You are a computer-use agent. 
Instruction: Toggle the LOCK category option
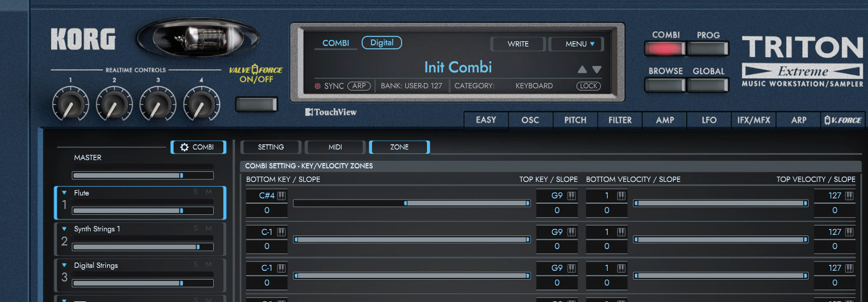coord(588,86)
